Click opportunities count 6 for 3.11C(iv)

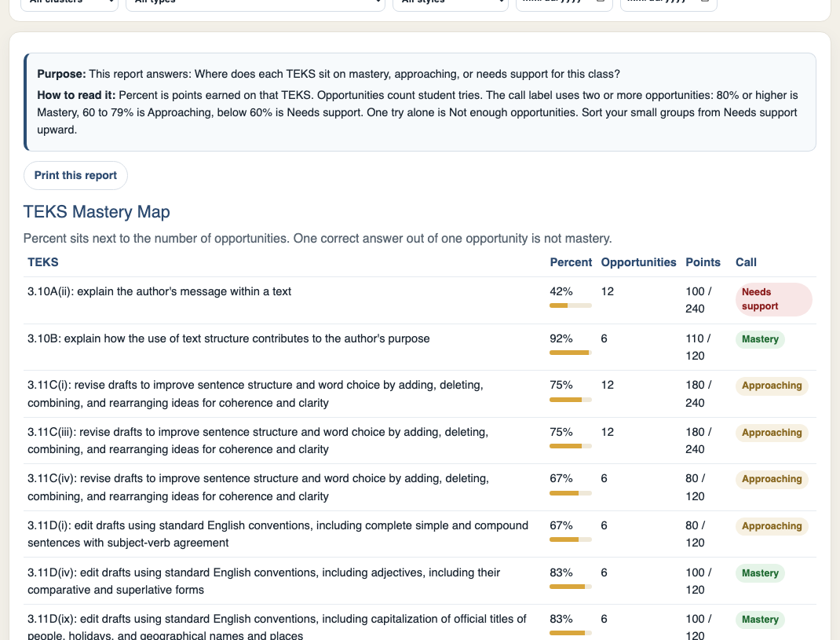(x=604, y=479)
